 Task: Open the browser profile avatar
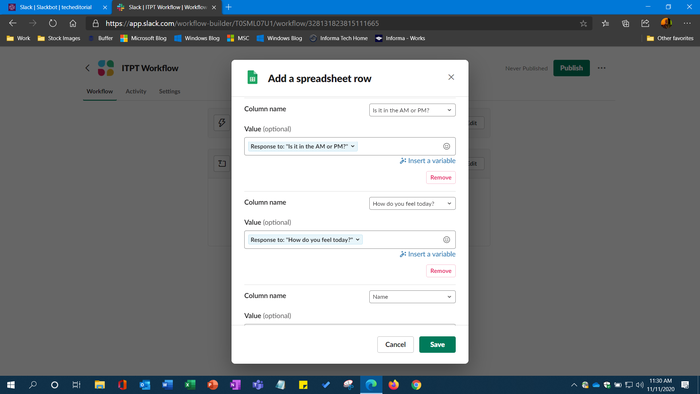coord(666,23)
